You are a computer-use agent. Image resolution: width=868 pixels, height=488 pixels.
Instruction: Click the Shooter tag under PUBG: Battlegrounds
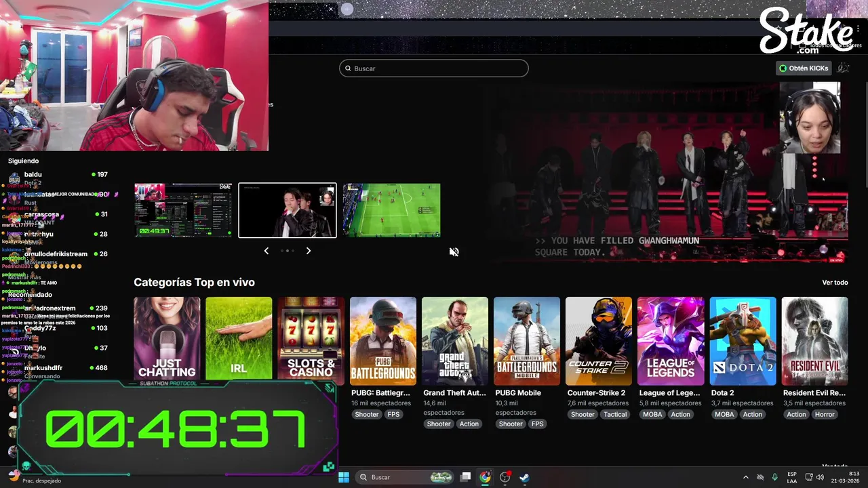[x=366, y=415]
